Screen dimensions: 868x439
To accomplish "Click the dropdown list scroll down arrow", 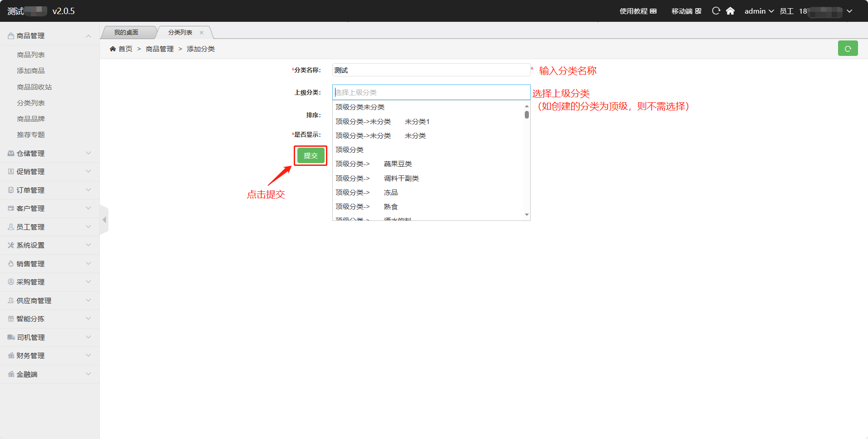I will [527, 215].
